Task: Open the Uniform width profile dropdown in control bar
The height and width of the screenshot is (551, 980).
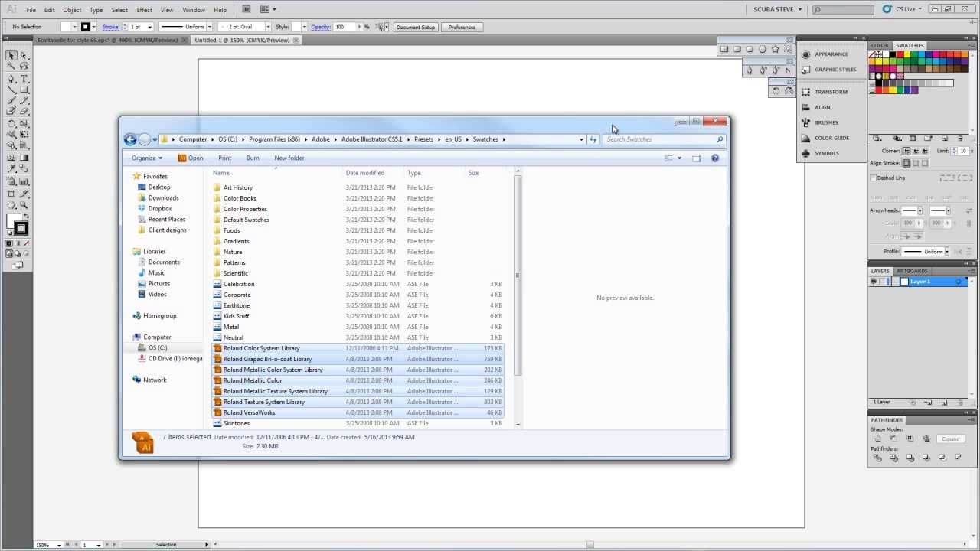Action: coord(211,27)
